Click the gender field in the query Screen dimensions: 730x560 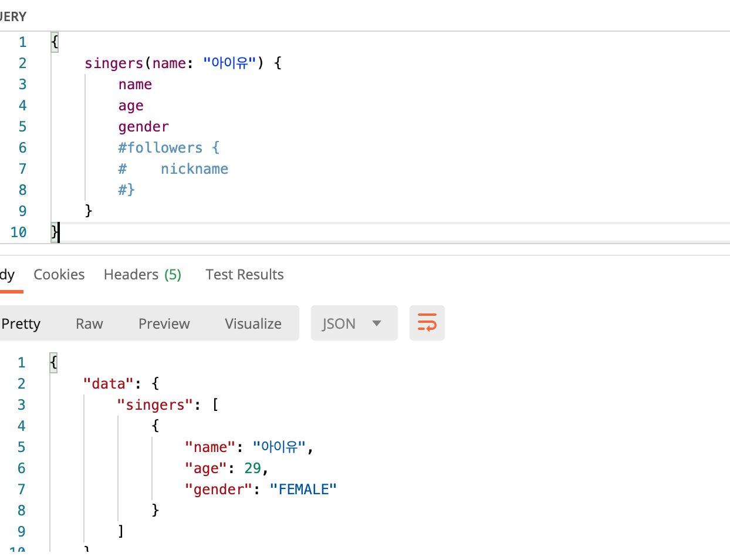[x=144, y=127]
